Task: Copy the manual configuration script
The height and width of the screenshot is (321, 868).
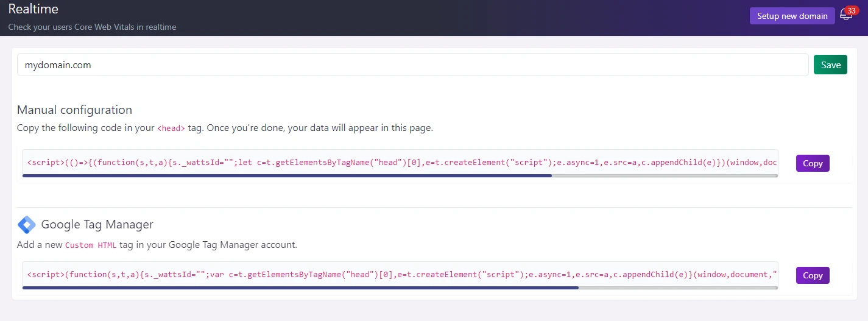Action: [813, 163]
